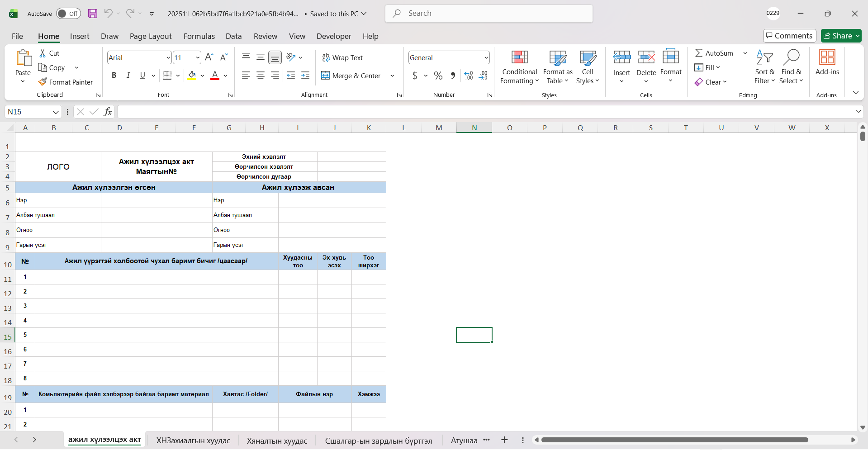Toggle Bold formatting

[114, 76]
